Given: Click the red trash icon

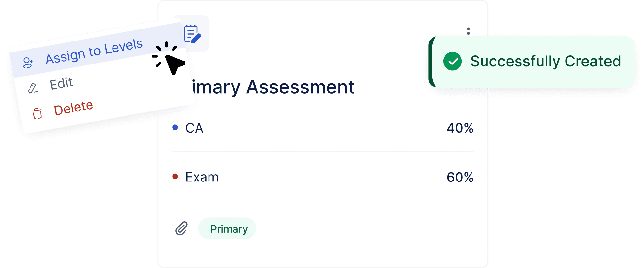Looking at the screenshot, I should pyautogui.click(x=37, y=113).
